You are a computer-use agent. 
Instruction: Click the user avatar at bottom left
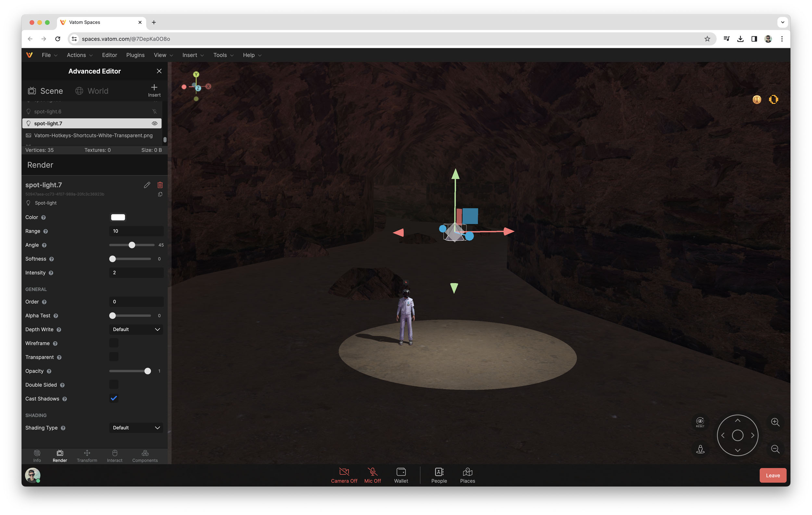click(x=33, y=476)
